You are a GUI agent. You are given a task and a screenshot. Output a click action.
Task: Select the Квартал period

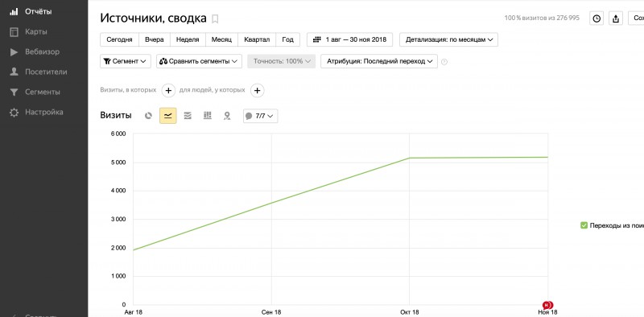[x=257, y=40]
